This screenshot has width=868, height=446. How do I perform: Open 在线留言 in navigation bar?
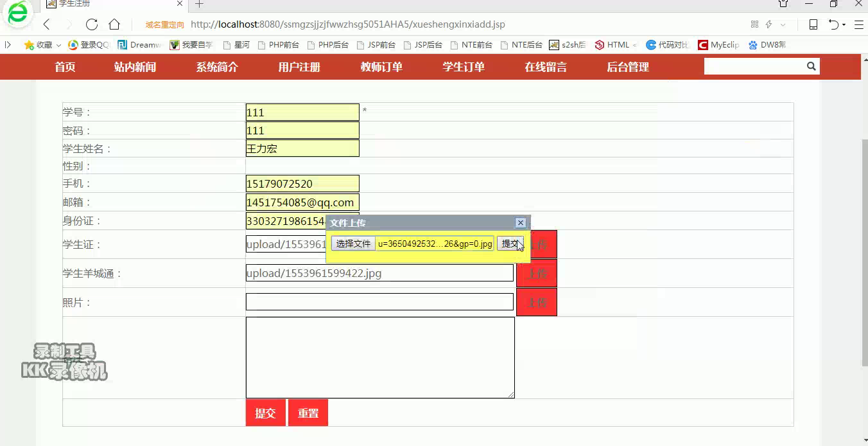[x=546, y=67]
